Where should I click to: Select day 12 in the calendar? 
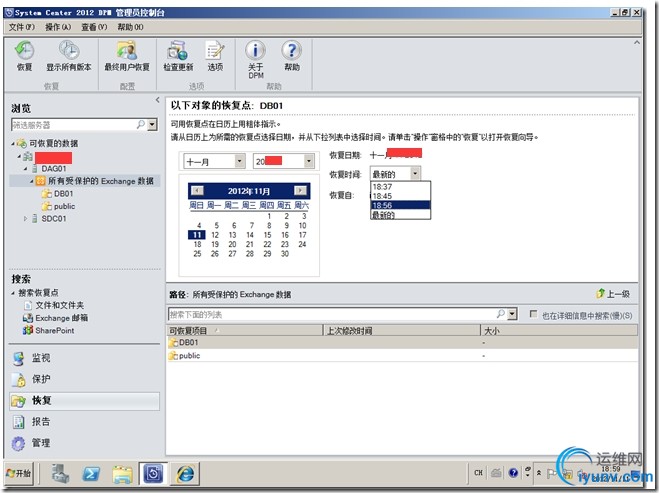[215, 235]
